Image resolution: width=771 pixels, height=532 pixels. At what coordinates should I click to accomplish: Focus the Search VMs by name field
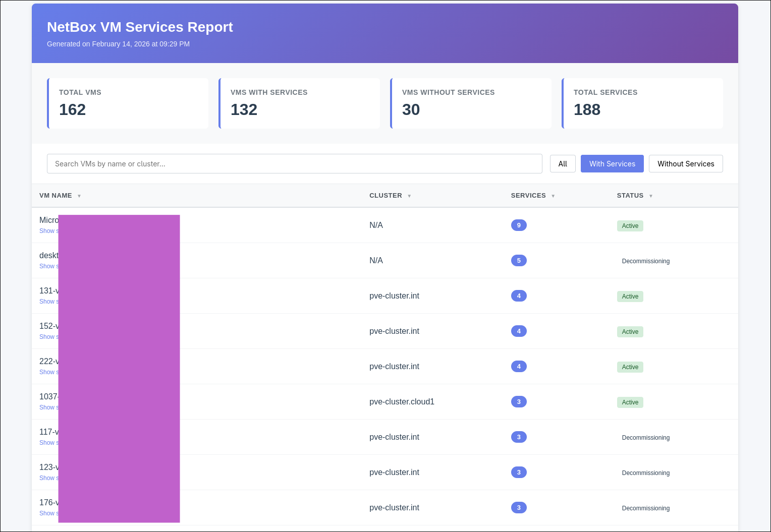(294, 164)
